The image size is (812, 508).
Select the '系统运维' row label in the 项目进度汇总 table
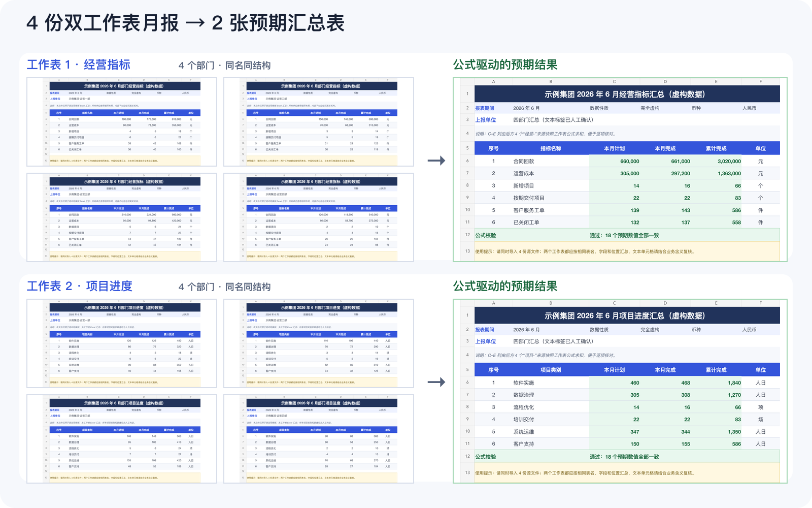coord(524,431)
